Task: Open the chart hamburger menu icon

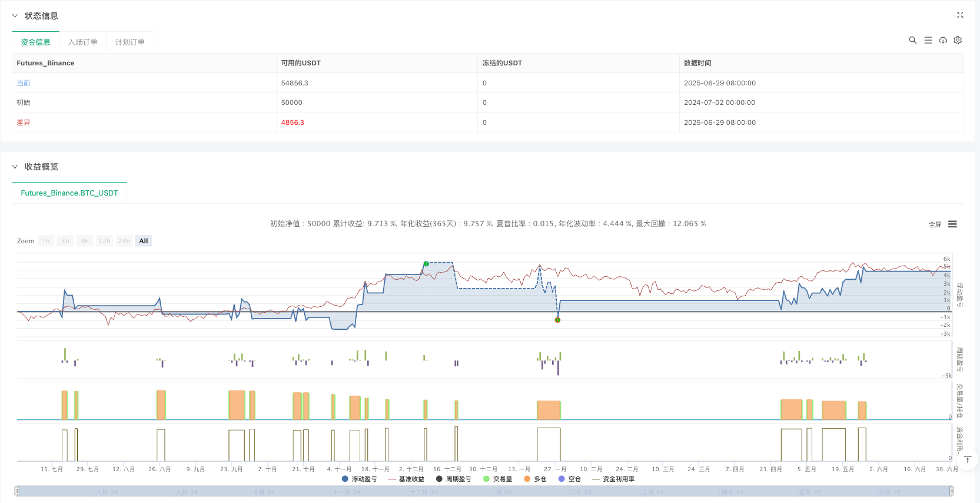Action: coord(952,224)
